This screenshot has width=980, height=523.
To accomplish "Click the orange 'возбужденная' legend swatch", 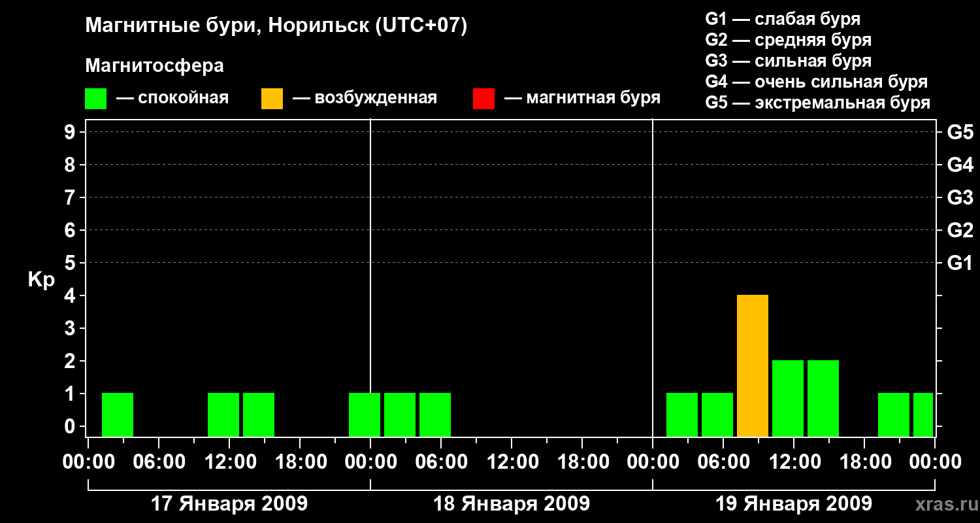I will 272,99.
